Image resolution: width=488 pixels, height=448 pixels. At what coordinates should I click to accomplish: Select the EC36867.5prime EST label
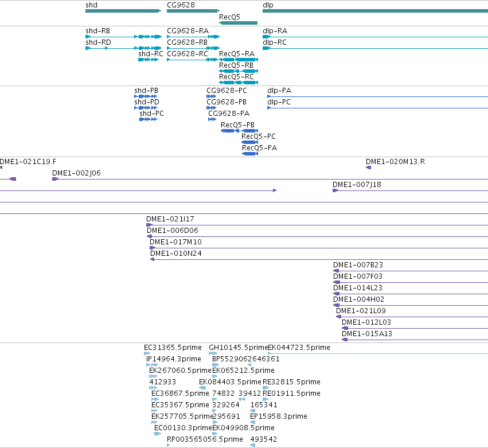(180, 394)
